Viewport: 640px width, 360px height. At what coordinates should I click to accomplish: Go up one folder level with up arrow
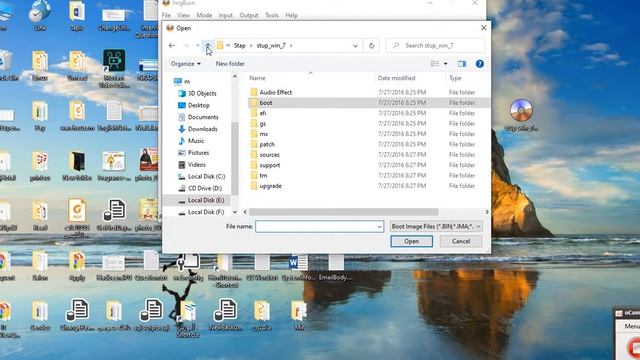click(208, 45)
